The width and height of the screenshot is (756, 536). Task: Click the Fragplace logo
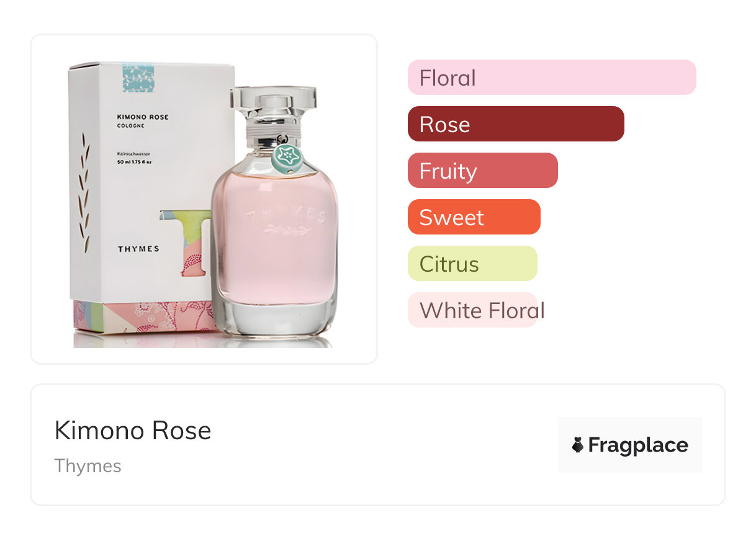point(630,445)
